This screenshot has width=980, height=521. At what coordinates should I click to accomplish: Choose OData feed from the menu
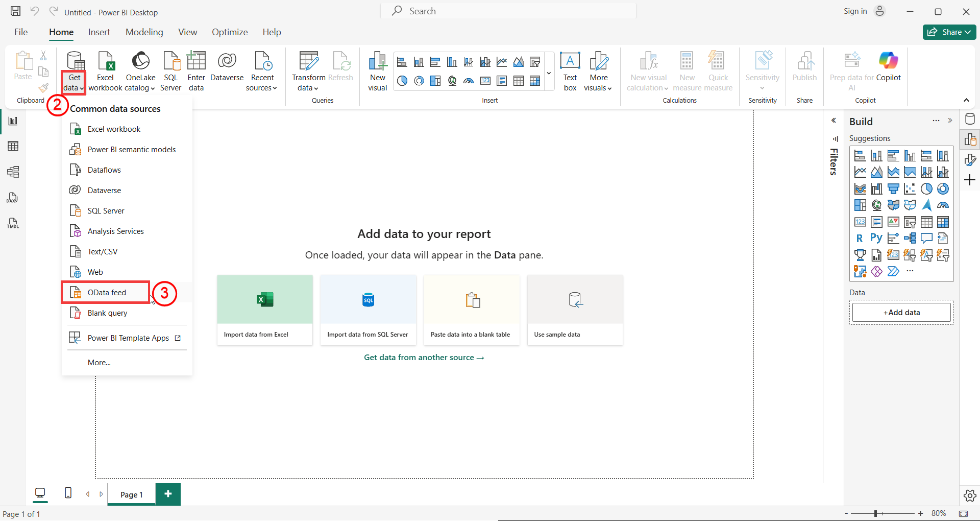click(x=107, y=293)
